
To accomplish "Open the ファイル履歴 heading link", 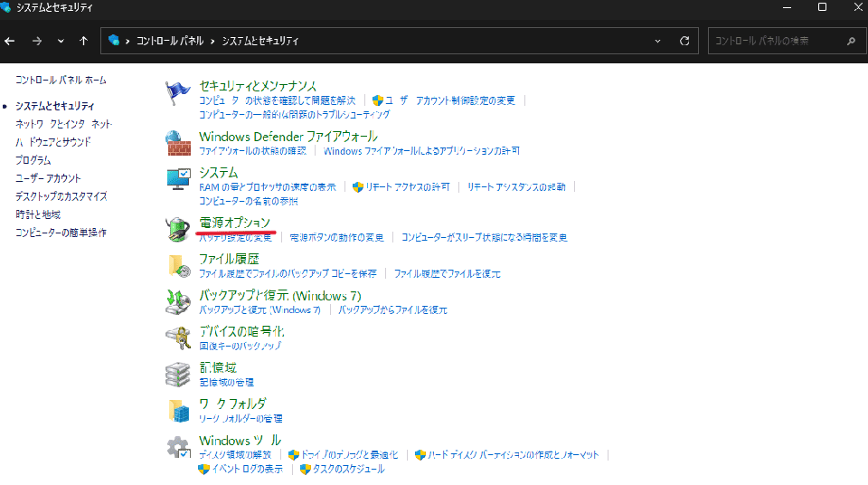I will tap(229, 259).
